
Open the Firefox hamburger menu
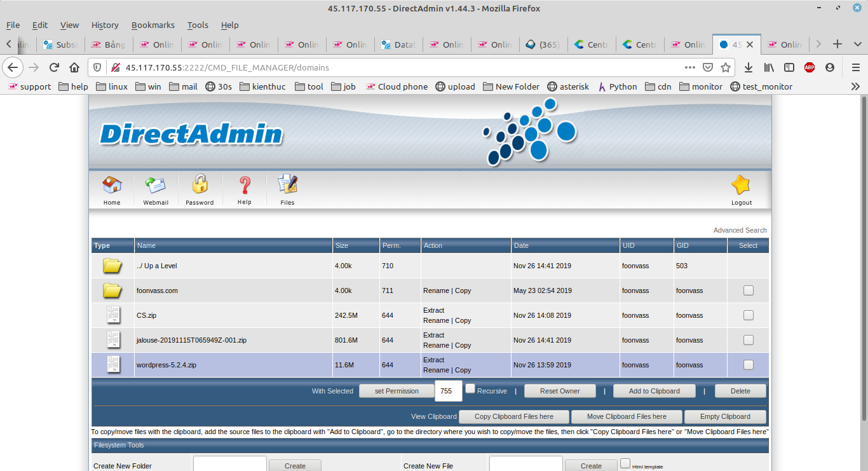(855, 67)
